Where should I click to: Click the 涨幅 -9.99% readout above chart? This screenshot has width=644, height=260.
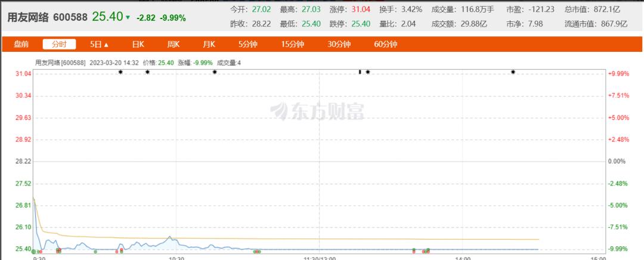coord(195,63)
